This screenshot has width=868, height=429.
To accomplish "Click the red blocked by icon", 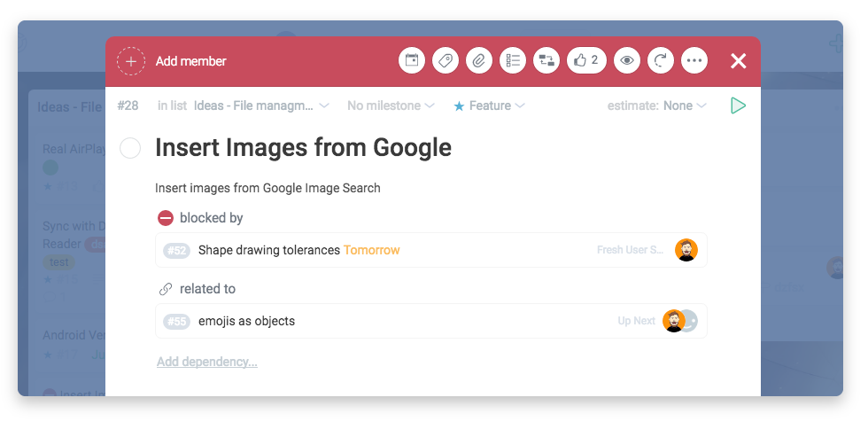I will coord(166,218).
